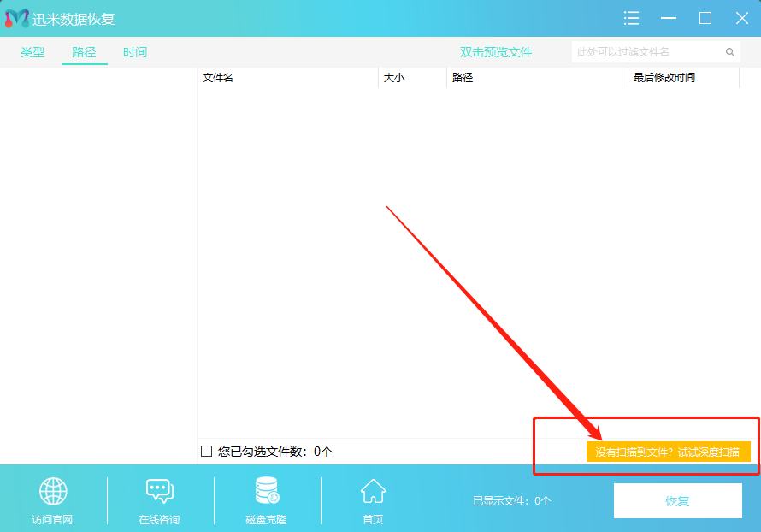Switch to the 类型 tab
This screenshot has height=532, width=761.
tap(32, 51)
